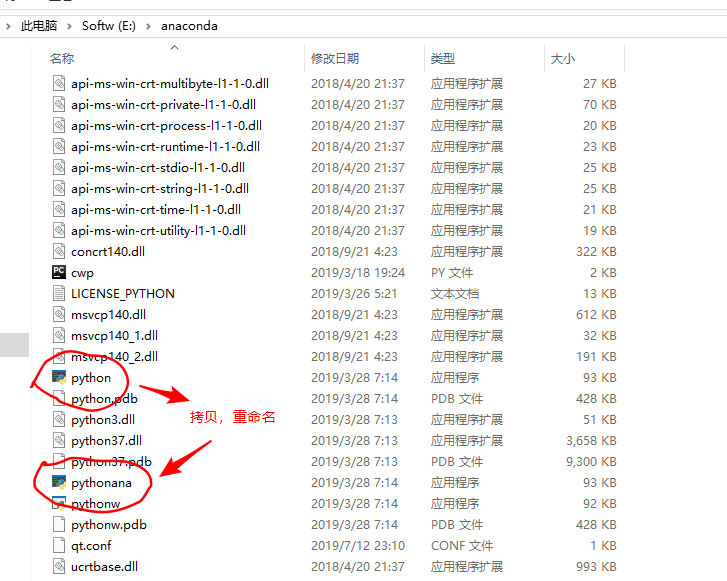Click the PY 文件 type cell
727x581 pixels.
tap(452, 272)
